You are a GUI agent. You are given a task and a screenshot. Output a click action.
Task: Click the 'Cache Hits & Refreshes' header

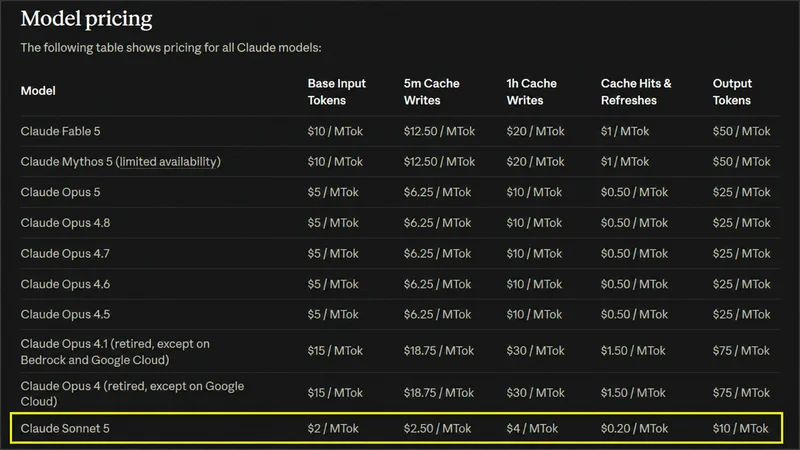[x=636, y=92]
